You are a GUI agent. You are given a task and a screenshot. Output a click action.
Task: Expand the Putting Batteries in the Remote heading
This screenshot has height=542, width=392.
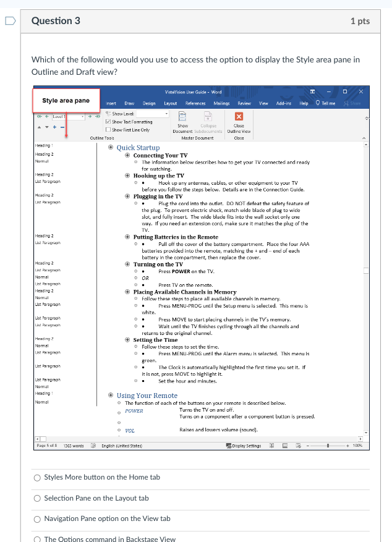tap(127, 237)
